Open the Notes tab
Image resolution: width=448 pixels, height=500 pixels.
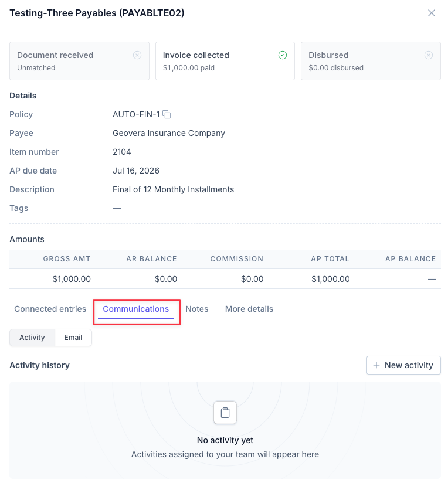click(197, 309)
